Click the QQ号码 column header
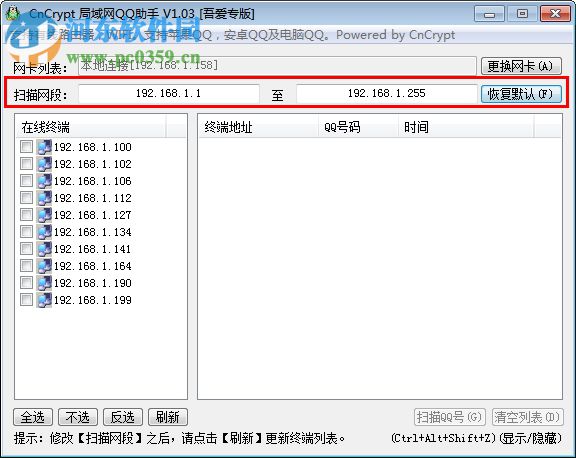 tap(358, 127)
